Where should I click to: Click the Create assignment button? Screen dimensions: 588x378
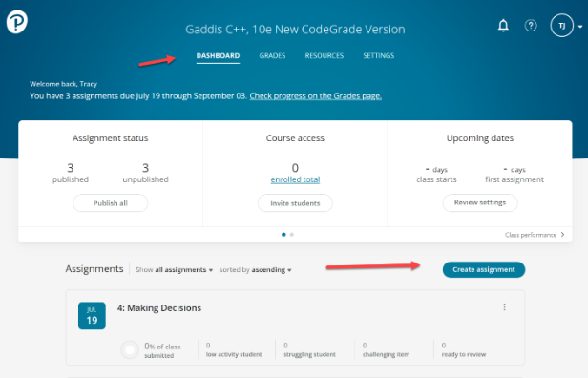[484, 269]
